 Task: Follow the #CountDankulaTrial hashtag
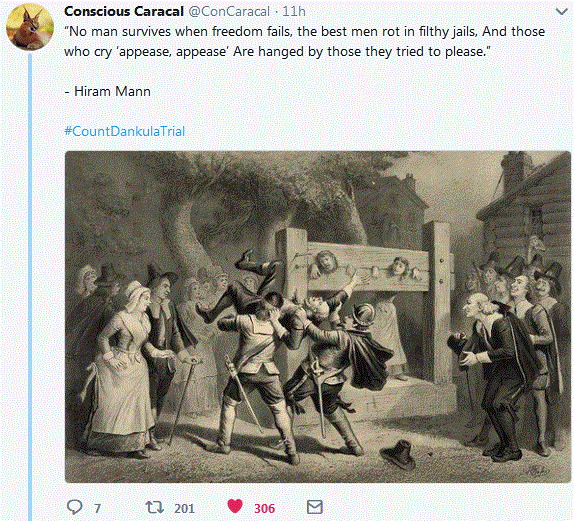coord(124,131)
